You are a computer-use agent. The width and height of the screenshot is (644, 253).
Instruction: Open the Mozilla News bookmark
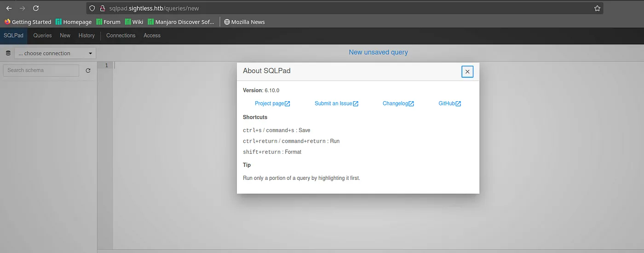244,22
